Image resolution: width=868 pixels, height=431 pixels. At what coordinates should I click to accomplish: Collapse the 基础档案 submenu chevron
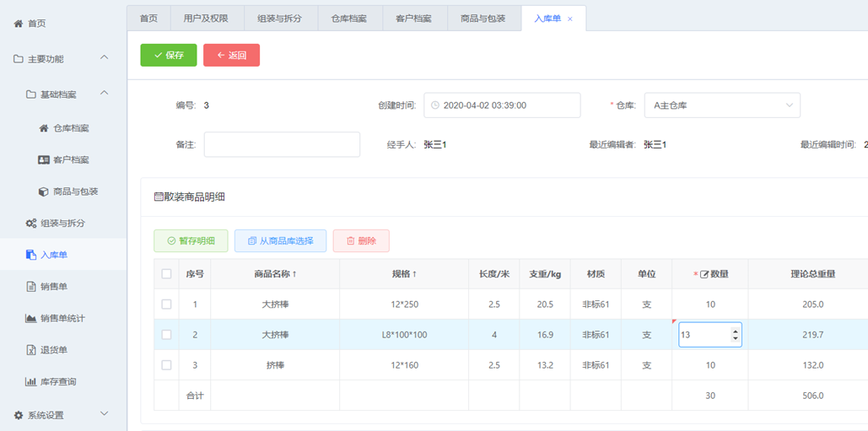(104, 93)
